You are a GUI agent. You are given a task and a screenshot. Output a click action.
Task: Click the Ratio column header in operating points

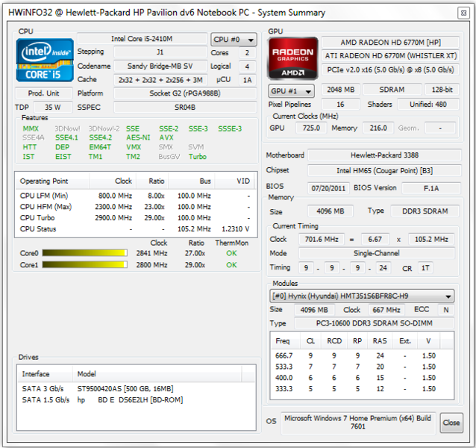(152, 181)
